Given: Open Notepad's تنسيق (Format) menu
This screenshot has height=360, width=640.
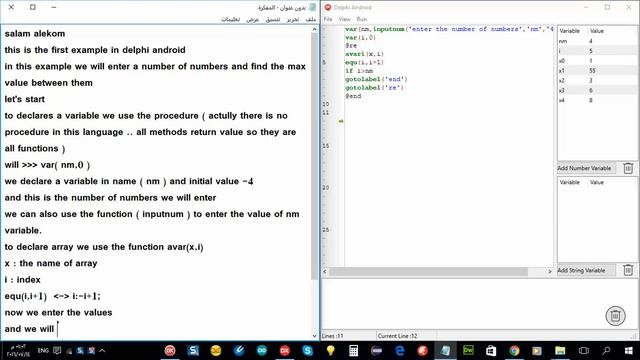Looking at the screenshot, I should pos(273,19).
